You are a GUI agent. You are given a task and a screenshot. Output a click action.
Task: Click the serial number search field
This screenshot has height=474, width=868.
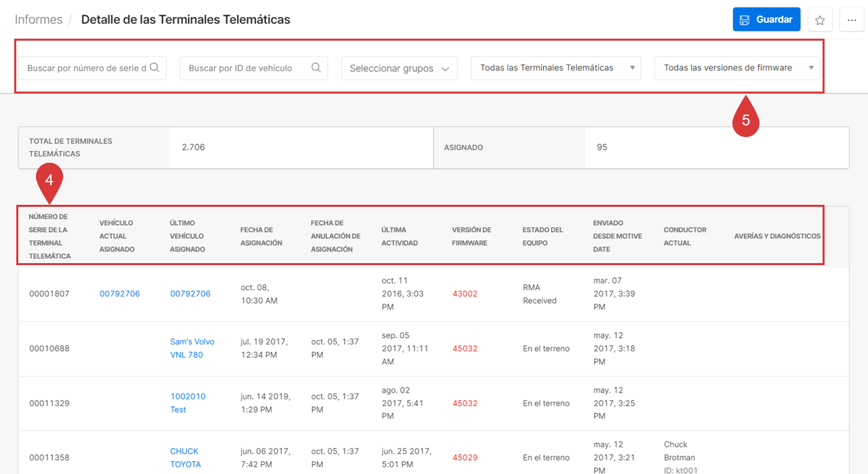pyautogui.click(x=92, y=68)
